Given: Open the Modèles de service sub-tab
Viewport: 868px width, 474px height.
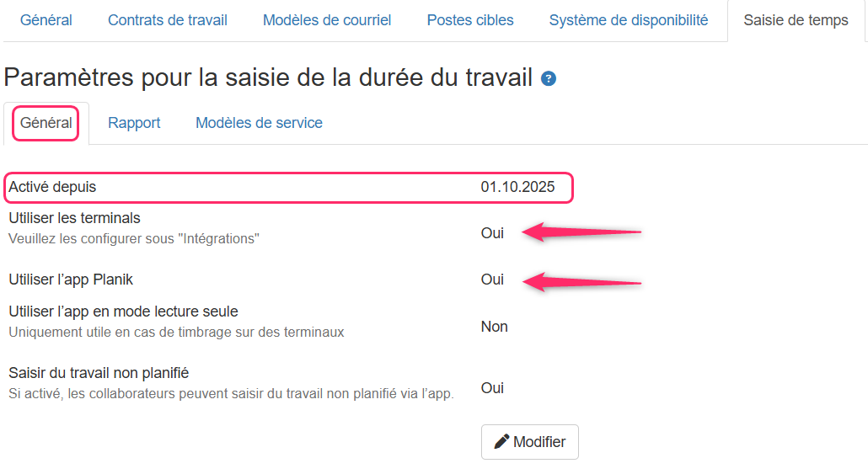Looking at the screenshot, I should tap(259, 123).
